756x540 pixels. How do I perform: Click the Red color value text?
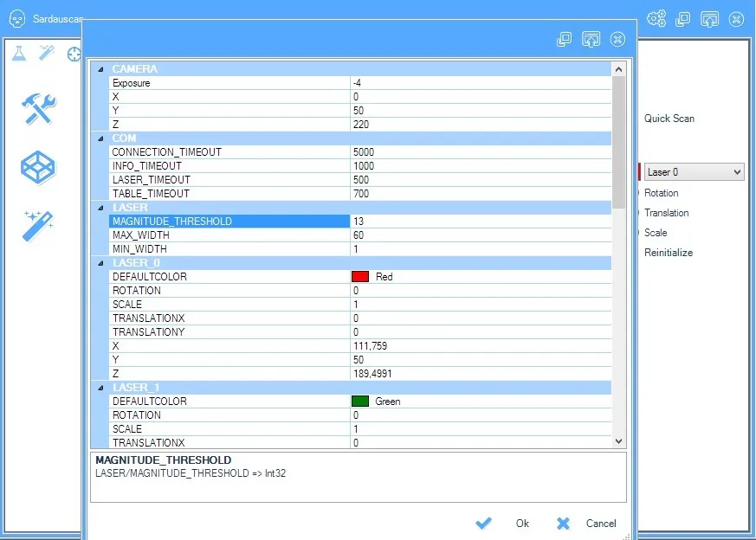coord(384,277)
